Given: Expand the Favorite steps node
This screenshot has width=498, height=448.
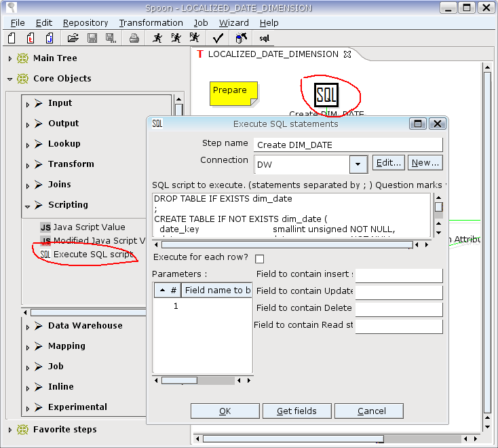Looking at the screenshot, I should 10,430.
